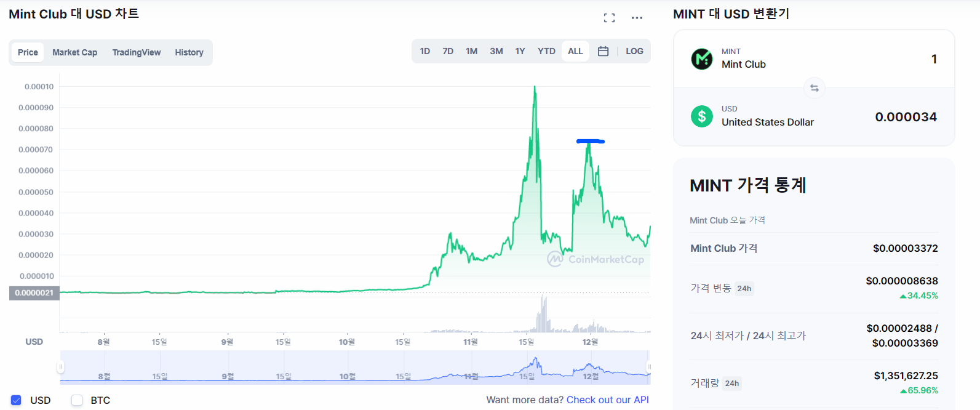
Task: Select the ALL time range
Action: [x=575, y=51]
